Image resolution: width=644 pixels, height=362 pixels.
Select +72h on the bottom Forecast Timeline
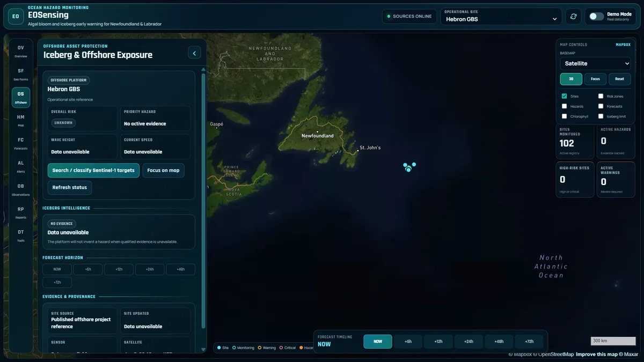point(529,342)
